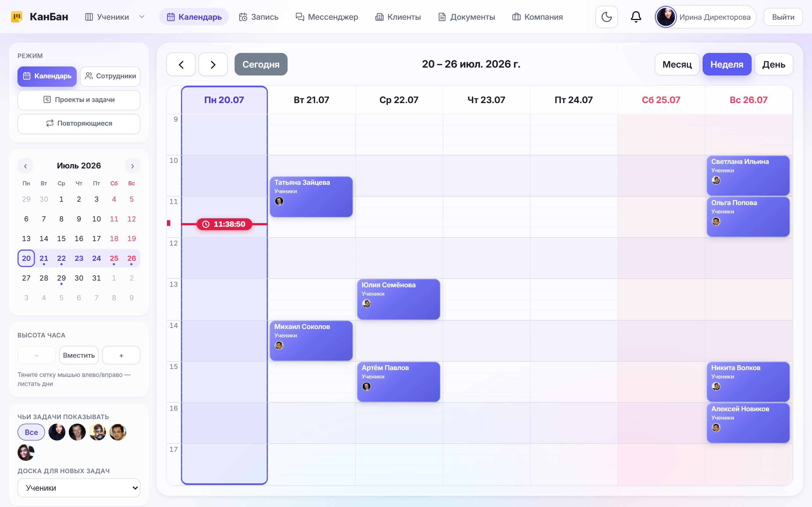Click the КанБан logo icon
The width and height of the screenshot is (812, 507).
[16, 17]
